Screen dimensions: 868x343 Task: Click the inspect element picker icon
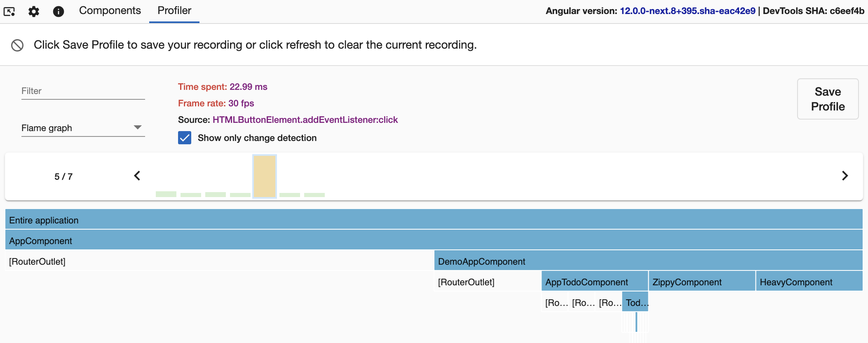[9, 11]
